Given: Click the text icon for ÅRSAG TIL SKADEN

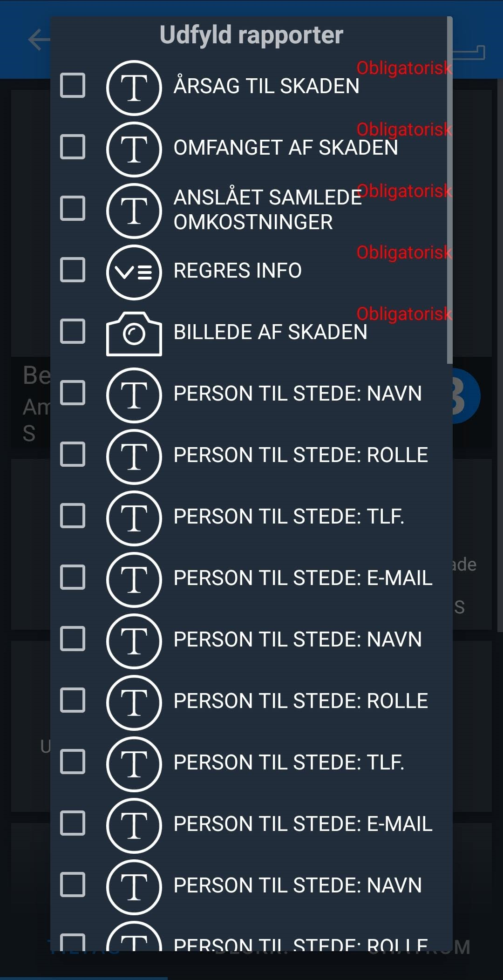Looking at the screenshot, I should click(134, 88).
